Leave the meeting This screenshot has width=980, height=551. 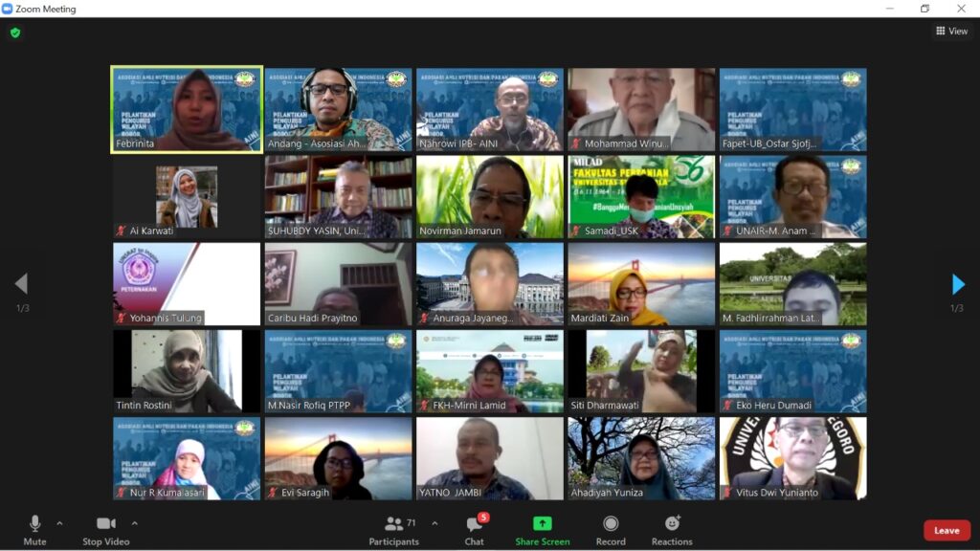click(946, 531)
